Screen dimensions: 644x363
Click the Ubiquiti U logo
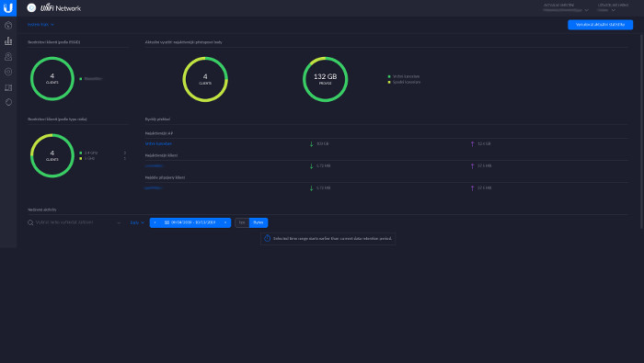pyautogui.click(x=8, y=7)
